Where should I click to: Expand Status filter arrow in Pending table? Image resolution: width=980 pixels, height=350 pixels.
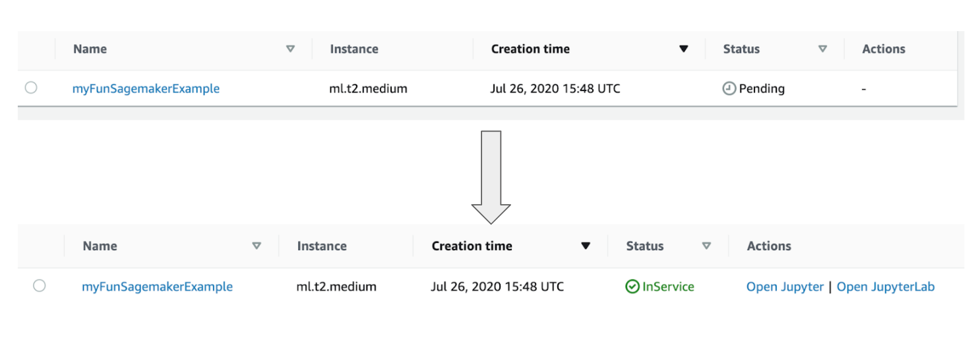tap(822, 49)
